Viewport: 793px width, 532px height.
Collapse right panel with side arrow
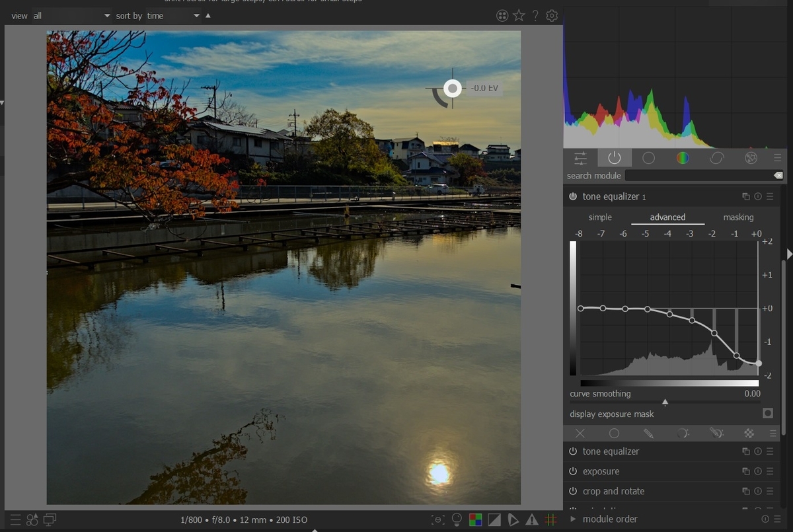[789, 254]
